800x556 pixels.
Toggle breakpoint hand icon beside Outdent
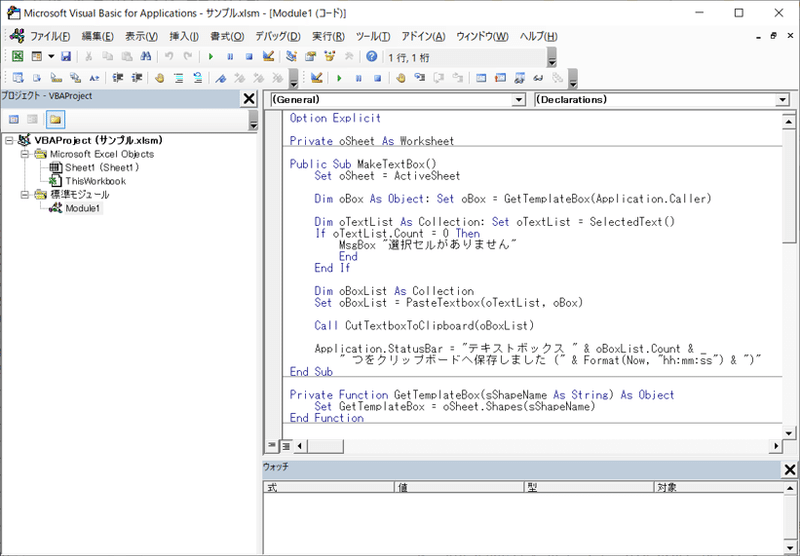point(160,78)
